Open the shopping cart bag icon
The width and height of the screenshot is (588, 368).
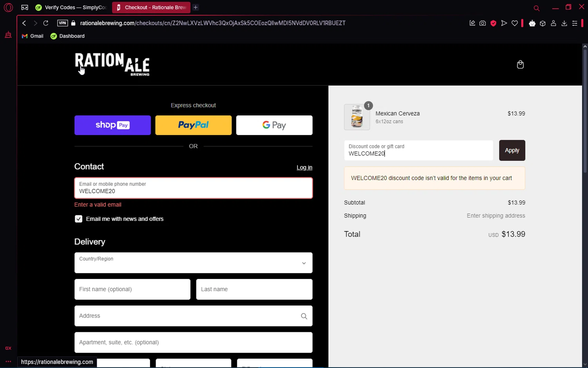click(x=520, y=64)
